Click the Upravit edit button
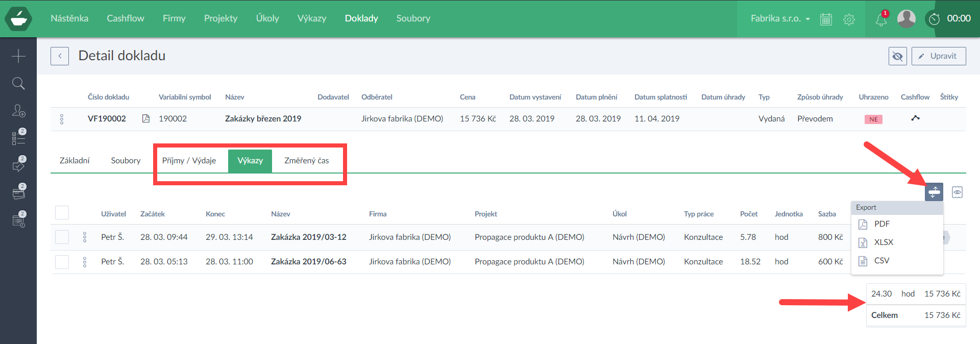This screenshot has width=980, height=344. [x=938, y=56]
